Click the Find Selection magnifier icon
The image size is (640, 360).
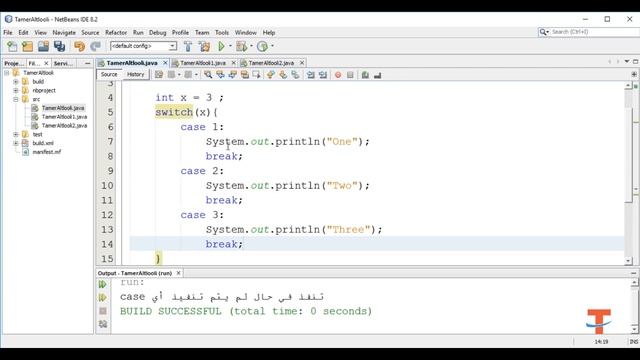208,75
